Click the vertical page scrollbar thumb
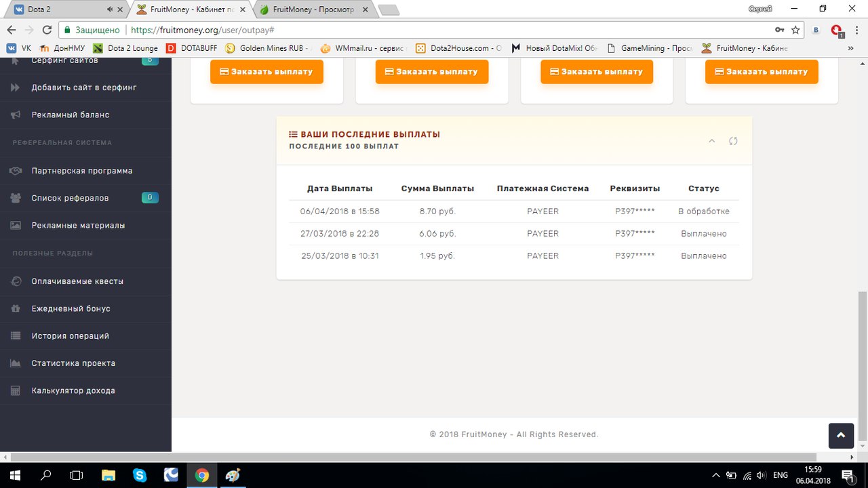The image size is (868, 488). pos(863,365)
